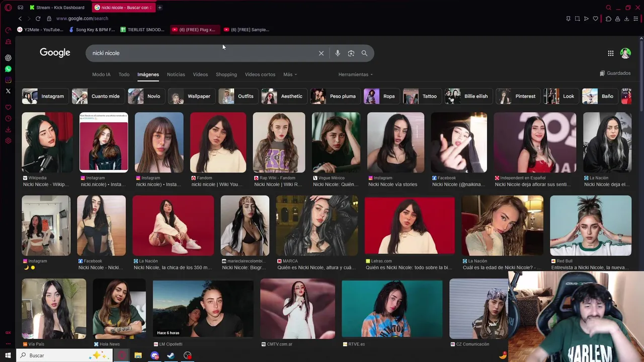Viewport: 644px width, 362px height.
Task: Bookmark page with heart icon
Action: 596,19
